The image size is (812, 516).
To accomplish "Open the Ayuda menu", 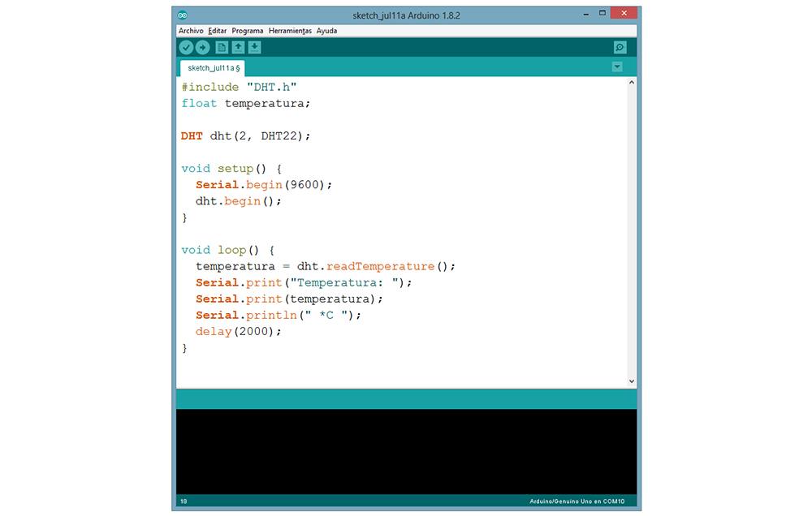I will tap(326, 31).
